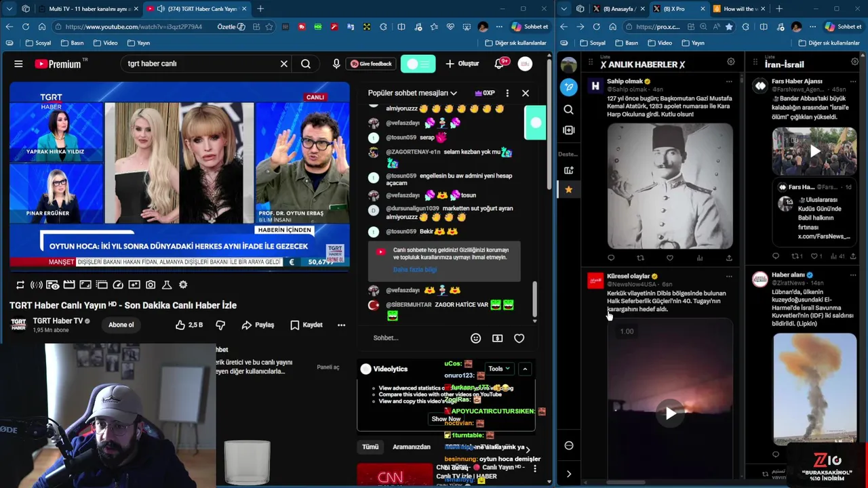Click the Oluştur create button
868x488 pixels.
[462, 64]
